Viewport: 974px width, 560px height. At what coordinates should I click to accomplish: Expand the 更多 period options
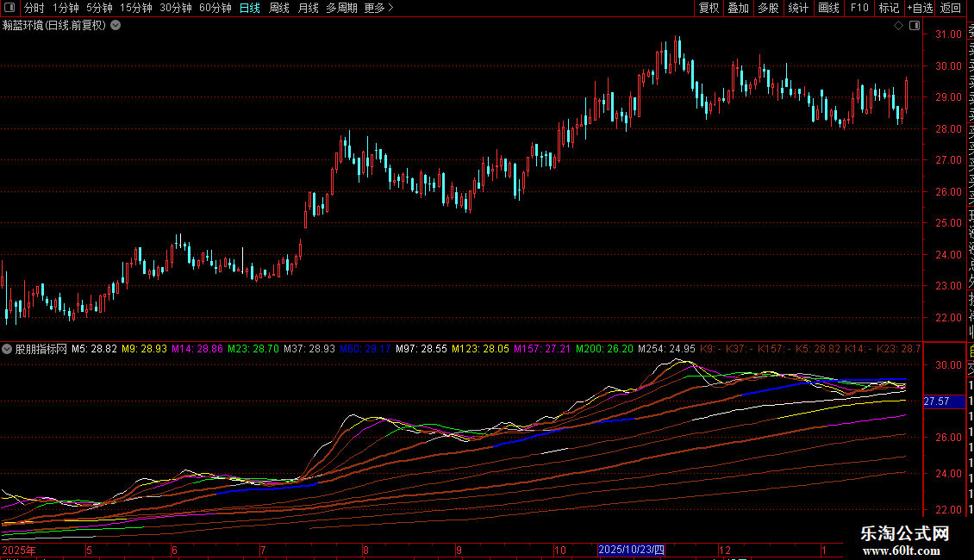(378, 8)
